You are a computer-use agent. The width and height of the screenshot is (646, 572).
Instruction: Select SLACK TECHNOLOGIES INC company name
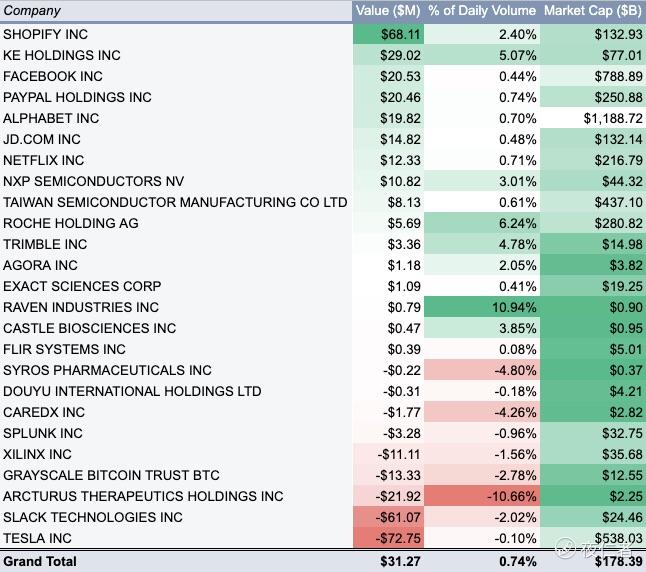93,518
